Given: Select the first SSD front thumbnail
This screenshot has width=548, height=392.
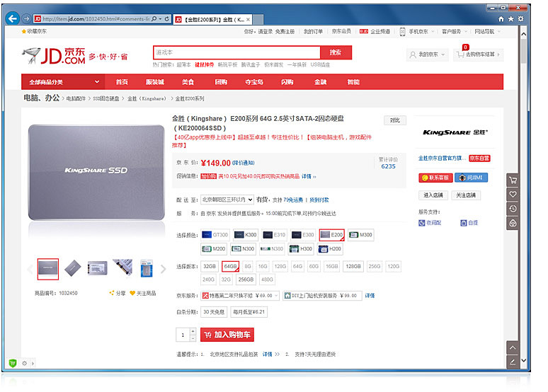Looking at the screenshot, I should click(x=48, y=269).
